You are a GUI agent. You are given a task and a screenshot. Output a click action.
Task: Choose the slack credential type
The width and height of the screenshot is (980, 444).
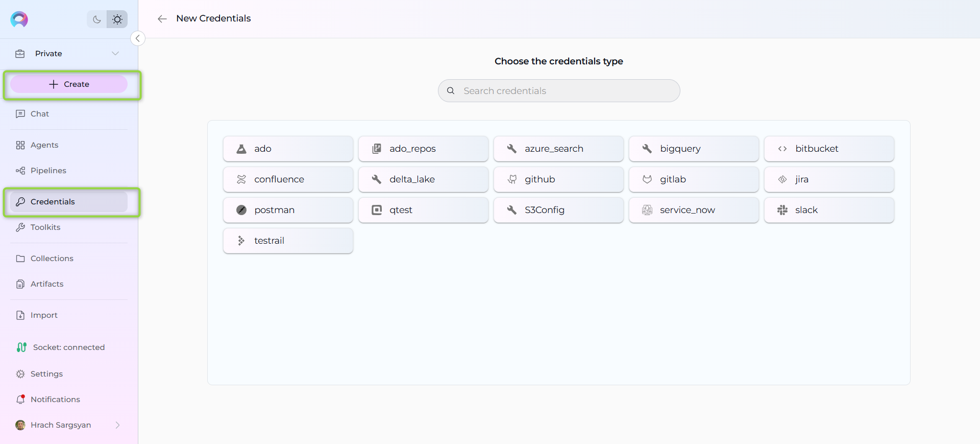829,210
